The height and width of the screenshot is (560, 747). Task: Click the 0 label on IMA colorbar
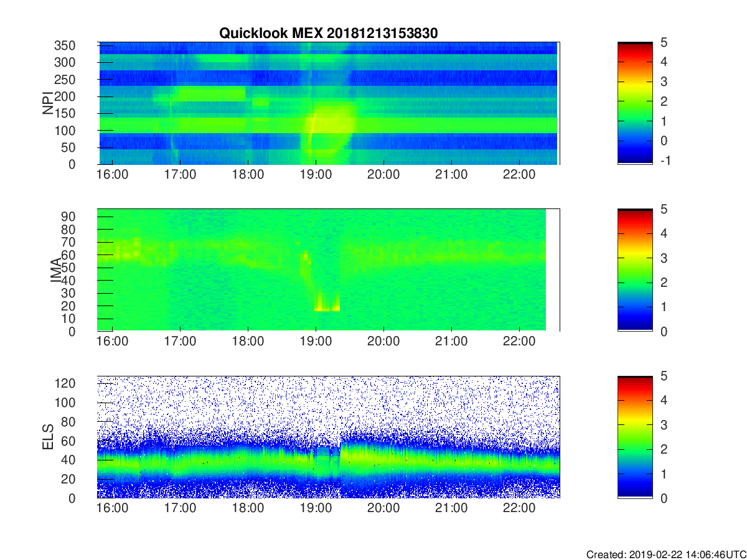(x=665, y=331)
